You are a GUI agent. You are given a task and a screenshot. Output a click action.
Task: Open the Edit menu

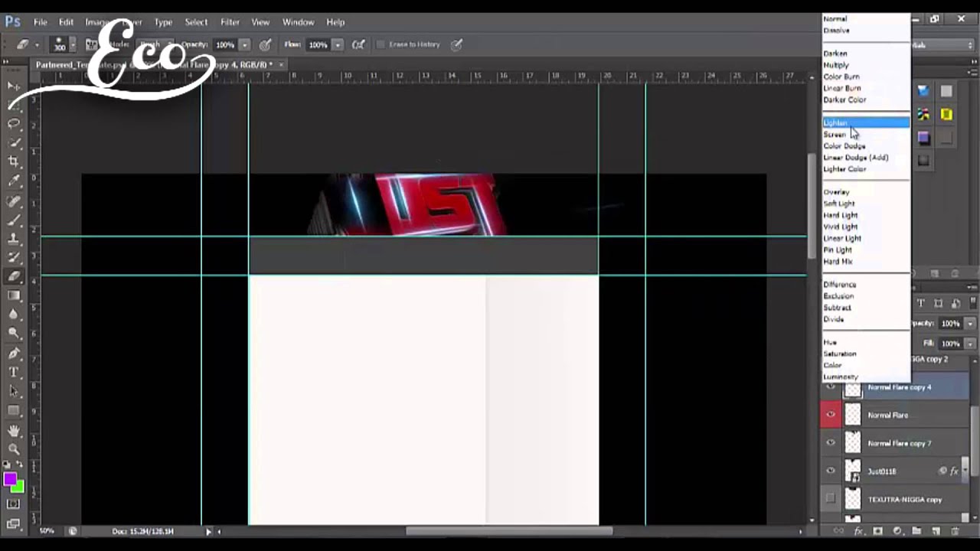66,22
